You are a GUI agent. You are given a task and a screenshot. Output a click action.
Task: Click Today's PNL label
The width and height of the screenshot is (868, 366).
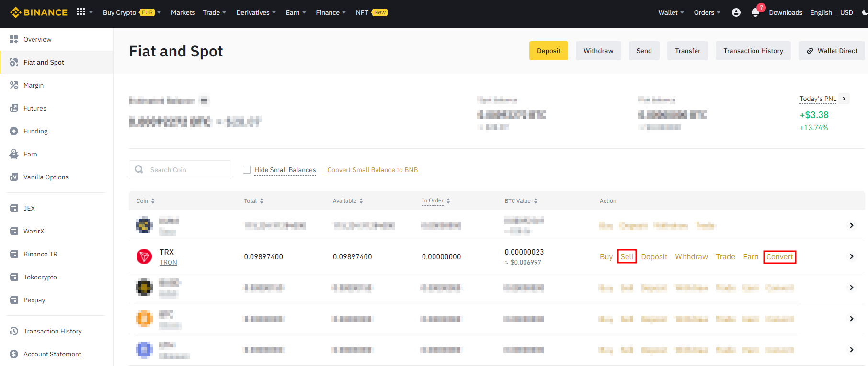pyautogui.click(x=818, y=99)
